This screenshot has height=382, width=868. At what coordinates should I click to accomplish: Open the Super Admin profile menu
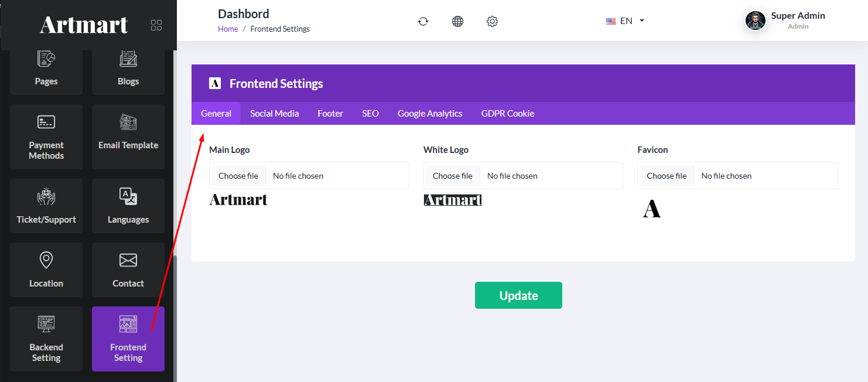(785, 21)
